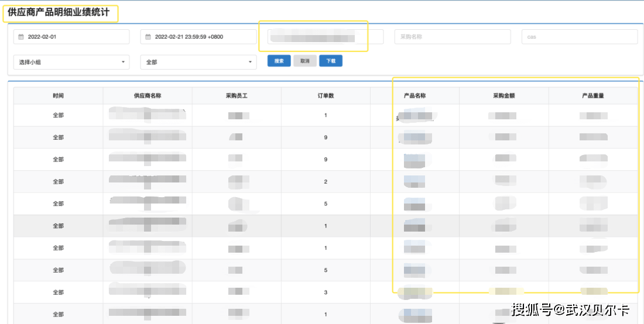
Task: Focus the blurred filter field beside 采购名称
Action: pos(326,37)
